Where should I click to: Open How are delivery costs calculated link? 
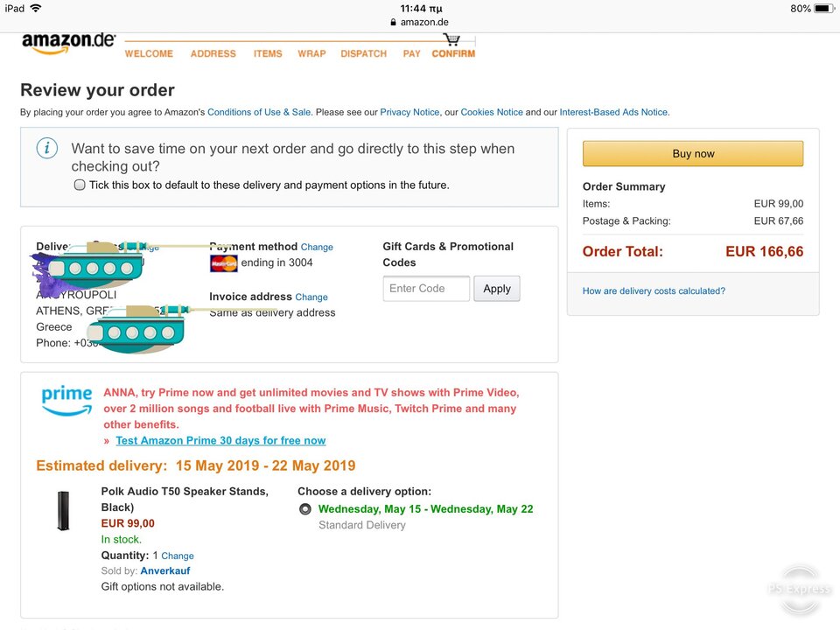point(654,290)
